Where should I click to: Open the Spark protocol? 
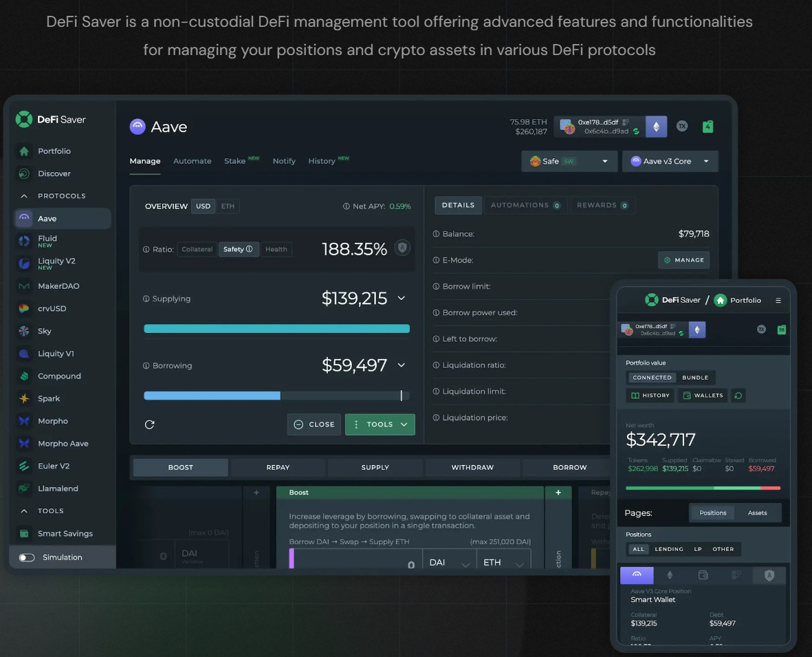tap(49, 398)
